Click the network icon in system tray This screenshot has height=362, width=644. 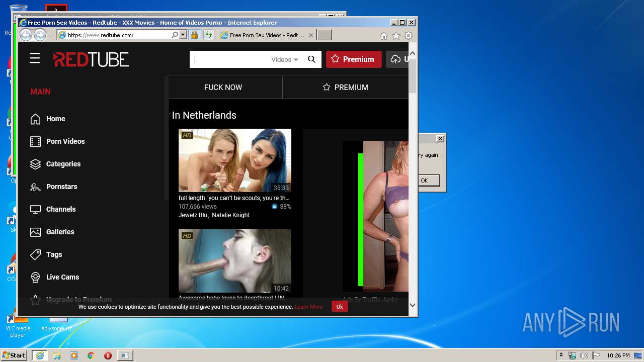coord(573,355)
